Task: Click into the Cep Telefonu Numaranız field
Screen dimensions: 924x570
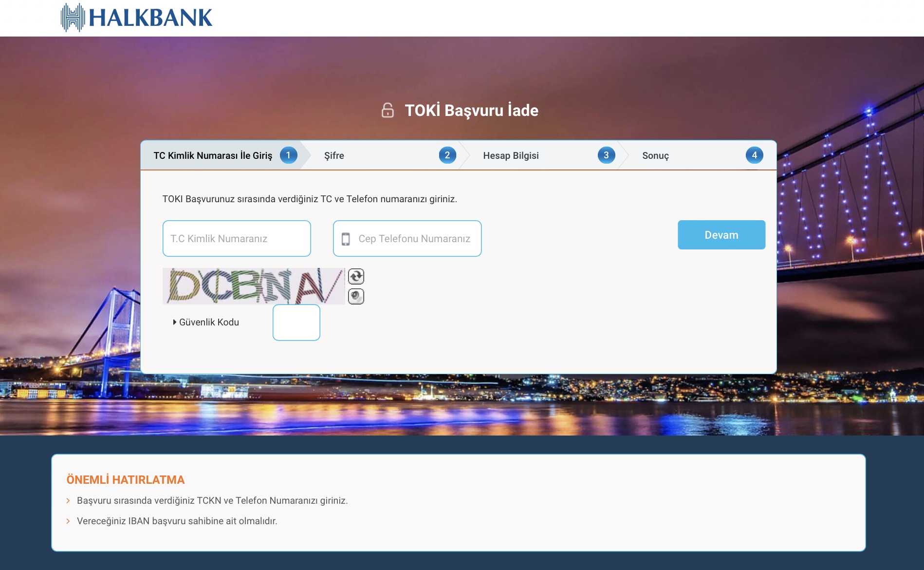Action: 414,239
